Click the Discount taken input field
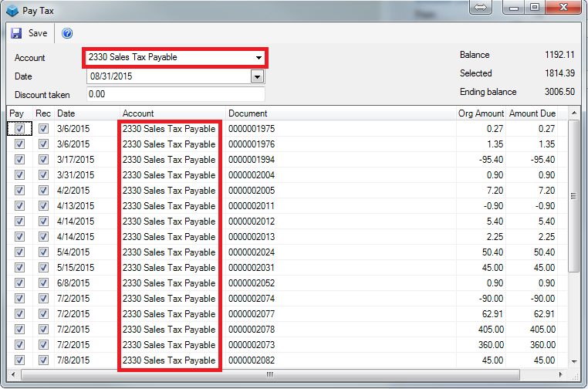This screenshot has width=588, height=389. [x=174, y=94]
